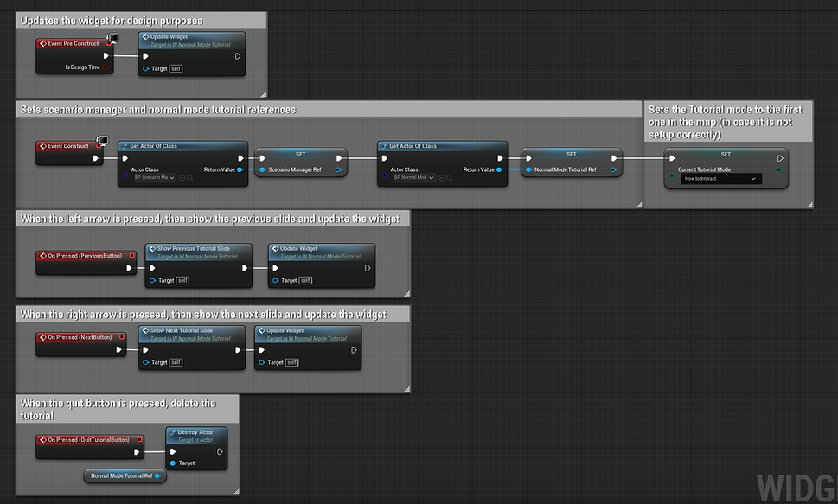Viewport: 838px width, 504px height.
Task: Select the Event Construct node title
Action: tap(67, 146)
